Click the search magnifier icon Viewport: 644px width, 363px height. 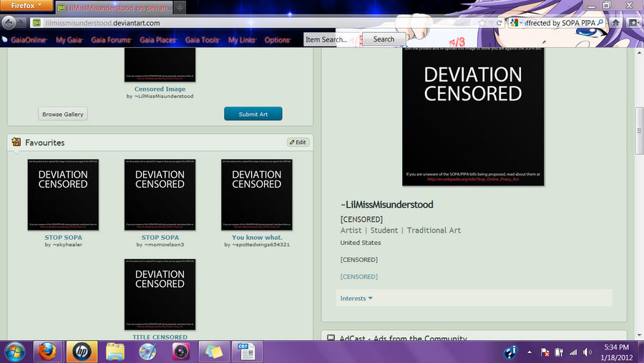[x=600, y=23]
